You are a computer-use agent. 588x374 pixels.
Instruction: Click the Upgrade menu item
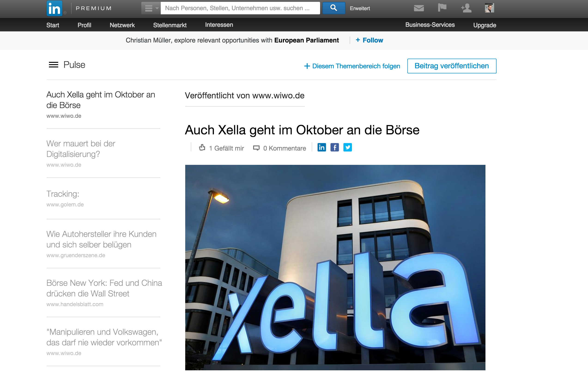[x=485, y=25]
